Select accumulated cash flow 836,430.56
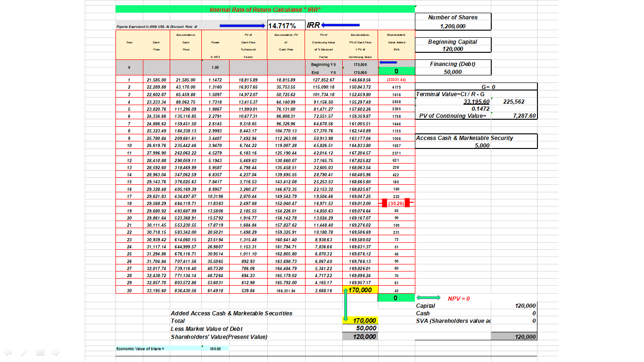644x362 pixels. tap(187, 291)
